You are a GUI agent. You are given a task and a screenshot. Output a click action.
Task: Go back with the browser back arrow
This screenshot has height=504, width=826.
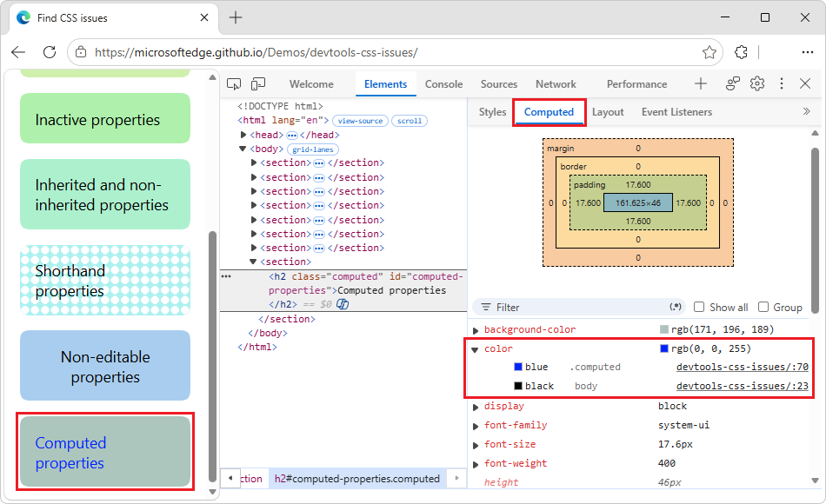tap(18, 52)
